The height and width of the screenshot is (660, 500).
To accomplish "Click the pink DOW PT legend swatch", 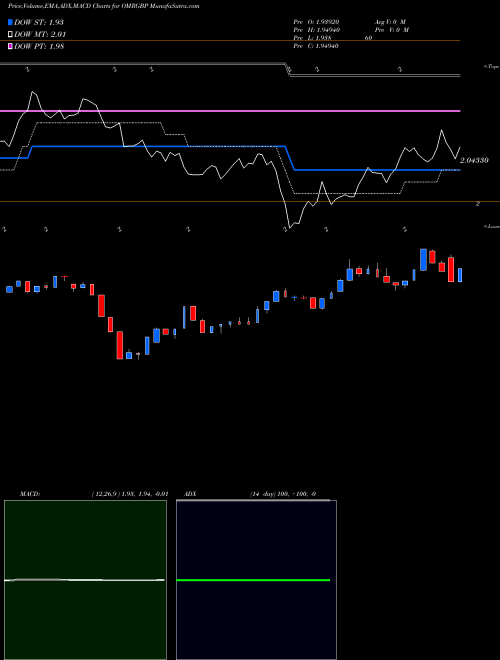I will (11, 46).
